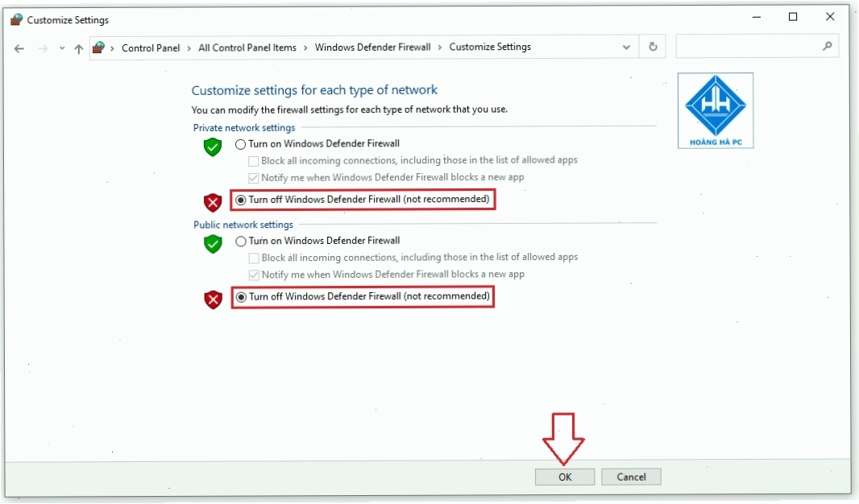The height and width of the screenshot is (504, 859).
Task: Discard changes with Cancel button
Action: pyautogui.click(x=631, y=477)
